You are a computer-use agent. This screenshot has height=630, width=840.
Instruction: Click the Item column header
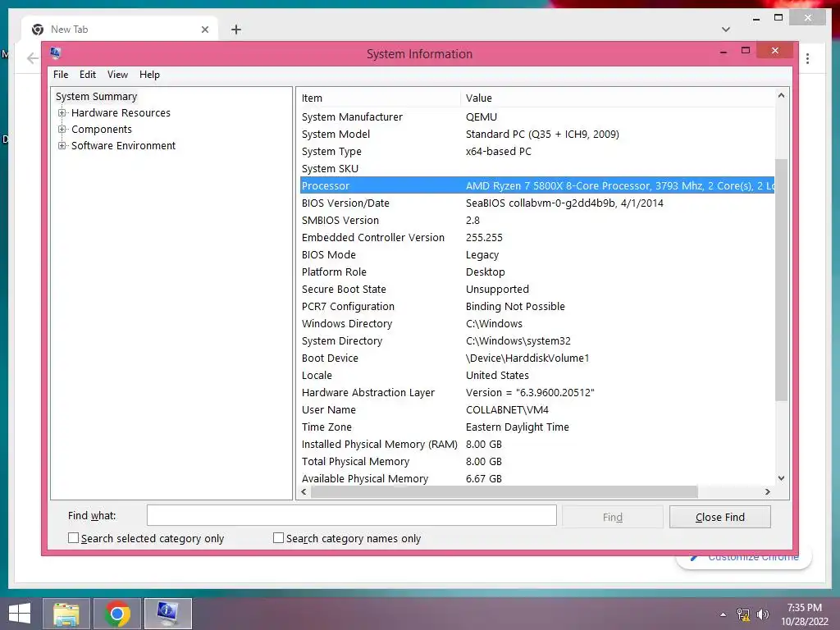pyautogui.click(x=380, y=98)
